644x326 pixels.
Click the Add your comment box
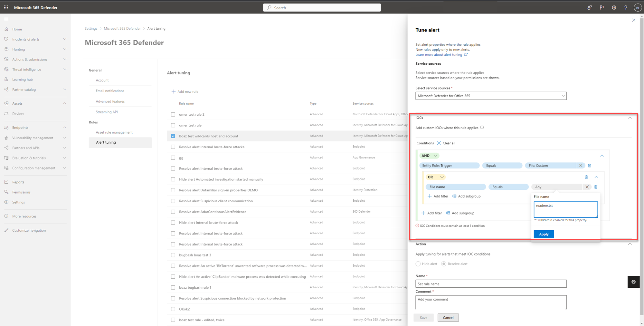click(491, 302)
